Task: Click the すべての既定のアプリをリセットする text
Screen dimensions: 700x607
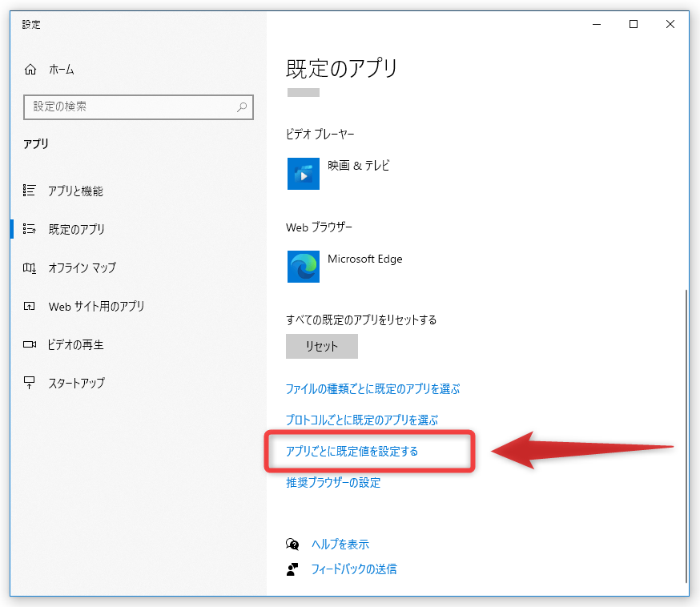Action: coord(361,320)
